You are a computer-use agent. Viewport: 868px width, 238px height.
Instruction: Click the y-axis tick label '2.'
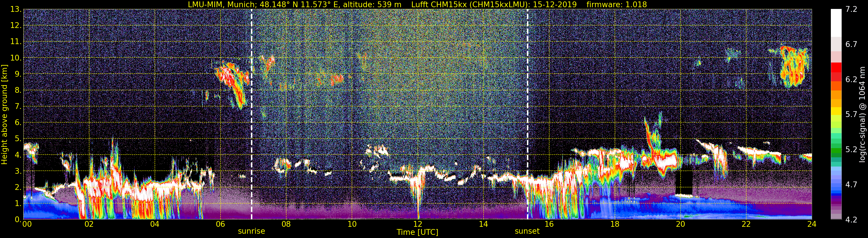pyautogui.click(x=18, y=188)
